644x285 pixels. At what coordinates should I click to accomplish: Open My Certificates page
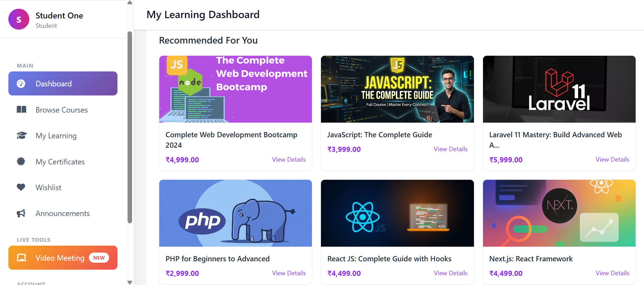(x=63, y=162)
